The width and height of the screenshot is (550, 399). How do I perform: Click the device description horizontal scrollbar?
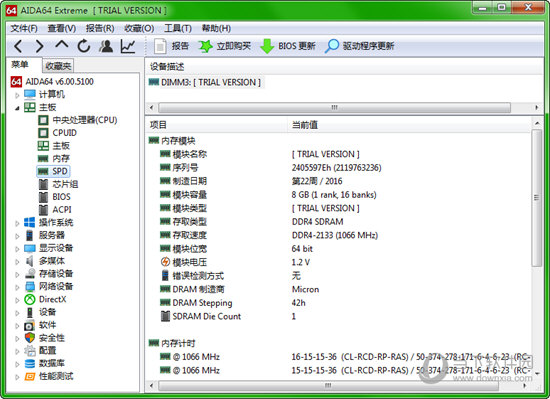tap(334, 107)
